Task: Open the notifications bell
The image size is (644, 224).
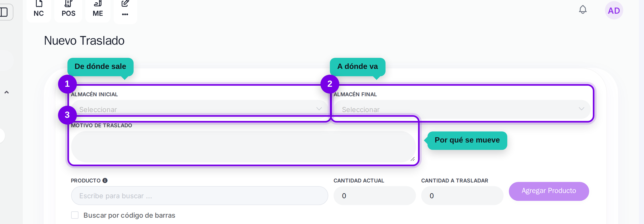Action: (583, 10)
